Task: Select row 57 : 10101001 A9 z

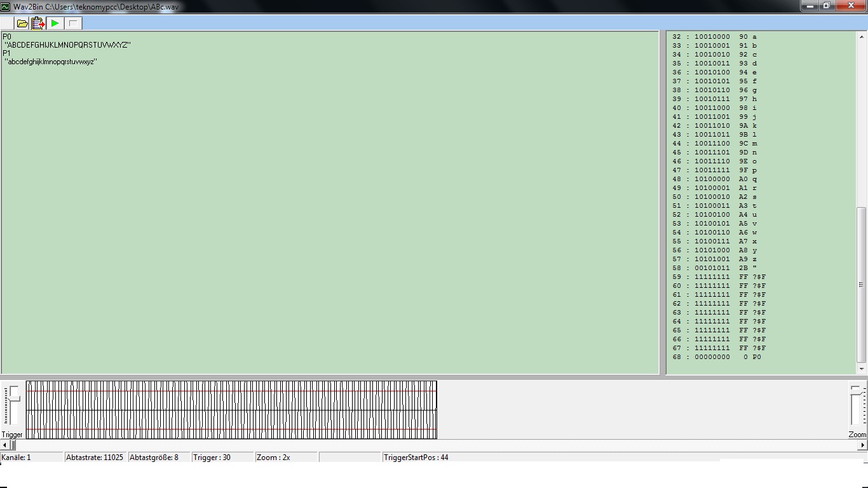Action: click(x=715, y=259)
